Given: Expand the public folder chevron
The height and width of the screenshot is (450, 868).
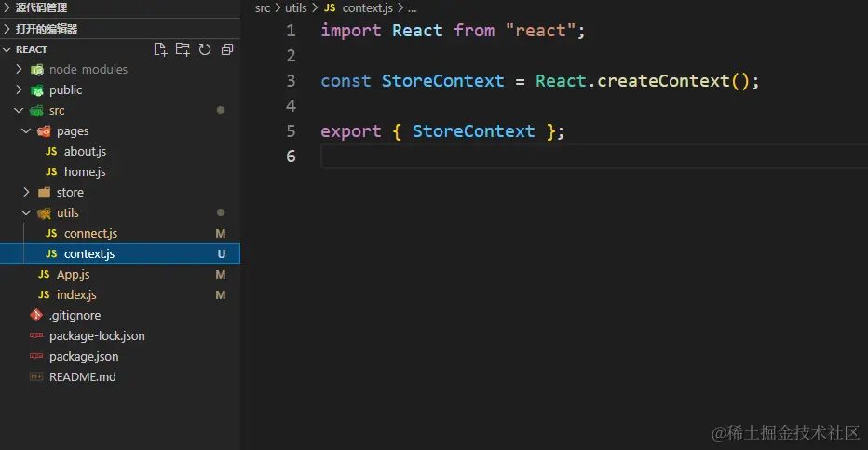Looking at the screenshot, I should click(20, 89).
